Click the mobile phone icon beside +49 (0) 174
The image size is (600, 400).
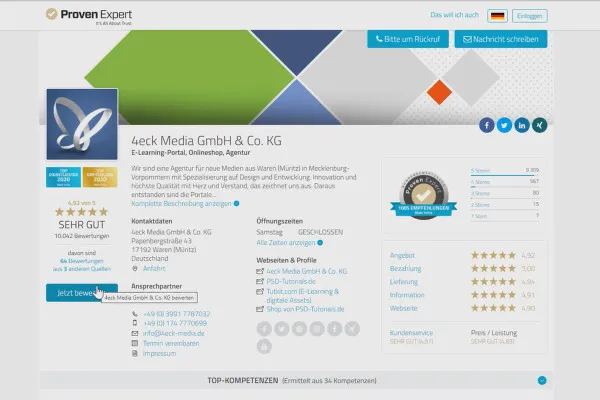pyautogui.click(x=135, y=323)
